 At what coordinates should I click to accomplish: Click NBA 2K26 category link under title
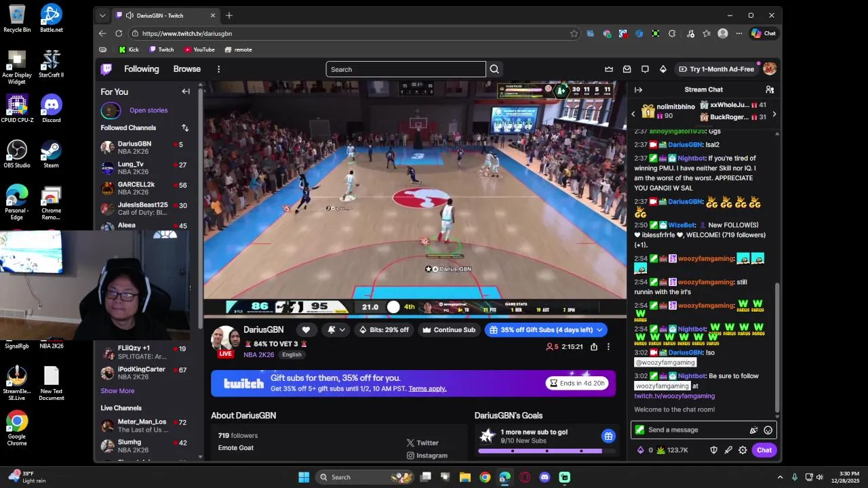pos(258,355)
